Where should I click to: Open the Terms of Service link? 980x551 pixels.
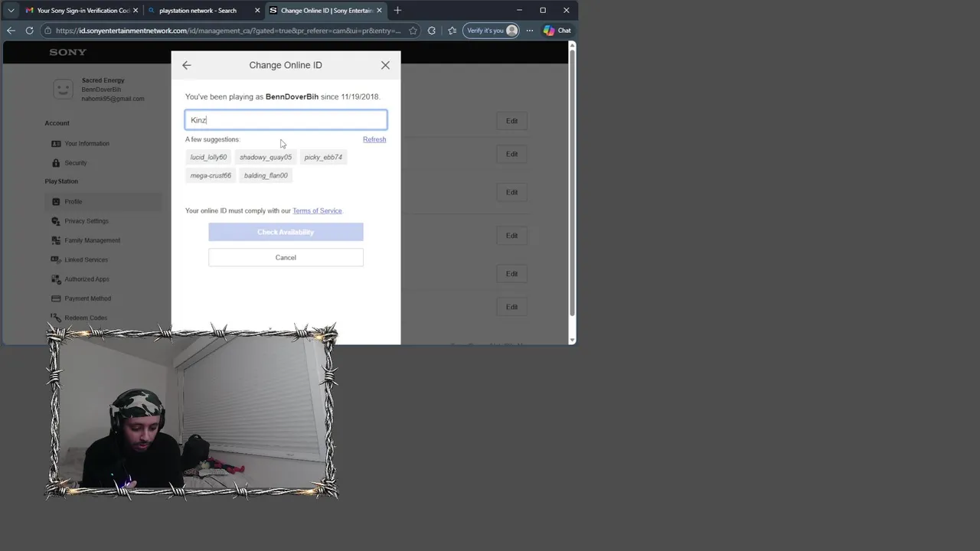(x=317, y=210)
